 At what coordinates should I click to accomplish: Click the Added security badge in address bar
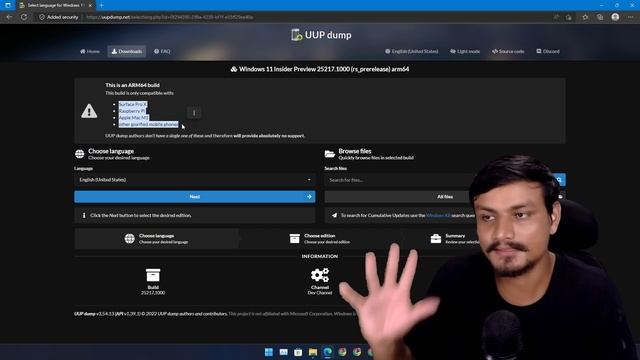(x=58, y=17)
